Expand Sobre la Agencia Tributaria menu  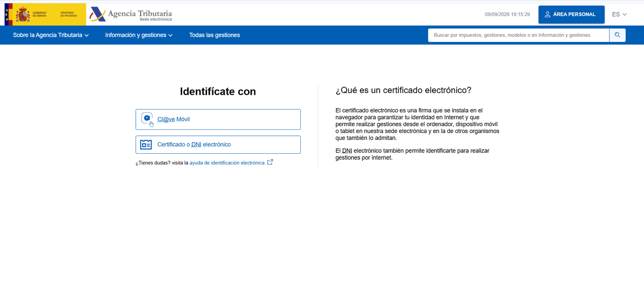tap(51, 35)
